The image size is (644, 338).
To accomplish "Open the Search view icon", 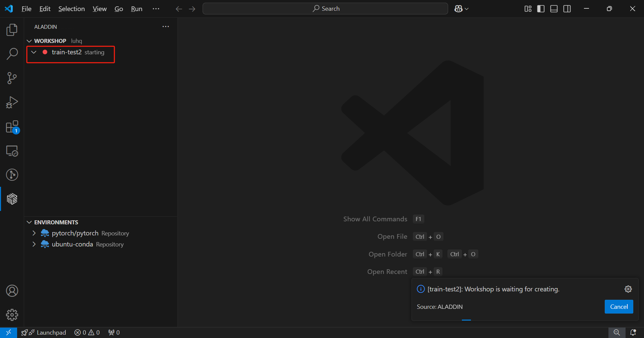I will click(12, 54).
